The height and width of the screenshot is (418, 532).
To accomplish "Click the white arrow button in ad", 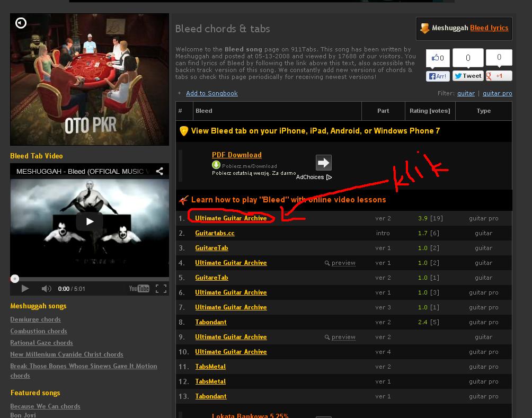I will 323,163.
